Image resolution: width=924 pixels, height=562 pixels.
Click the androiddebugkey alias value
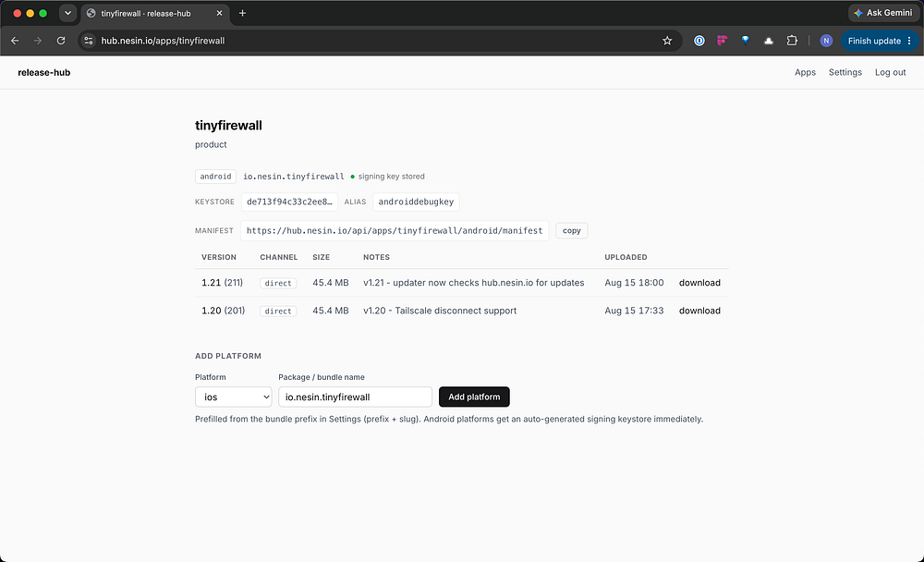(416, 202)
